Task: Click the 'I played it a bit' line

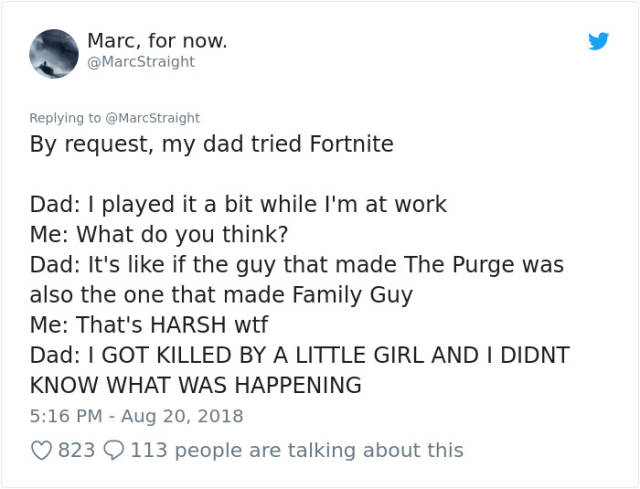Action: point(238,204)
